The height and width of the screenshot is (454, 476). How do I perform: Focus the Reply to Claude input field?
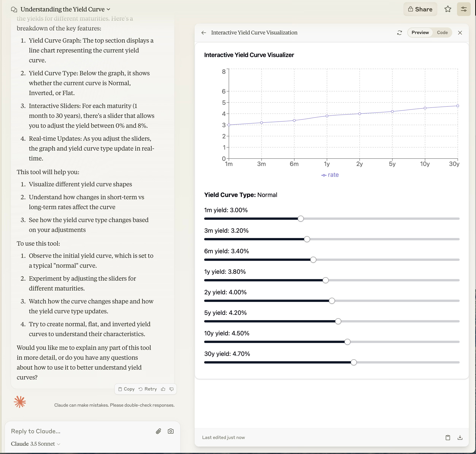80,431
